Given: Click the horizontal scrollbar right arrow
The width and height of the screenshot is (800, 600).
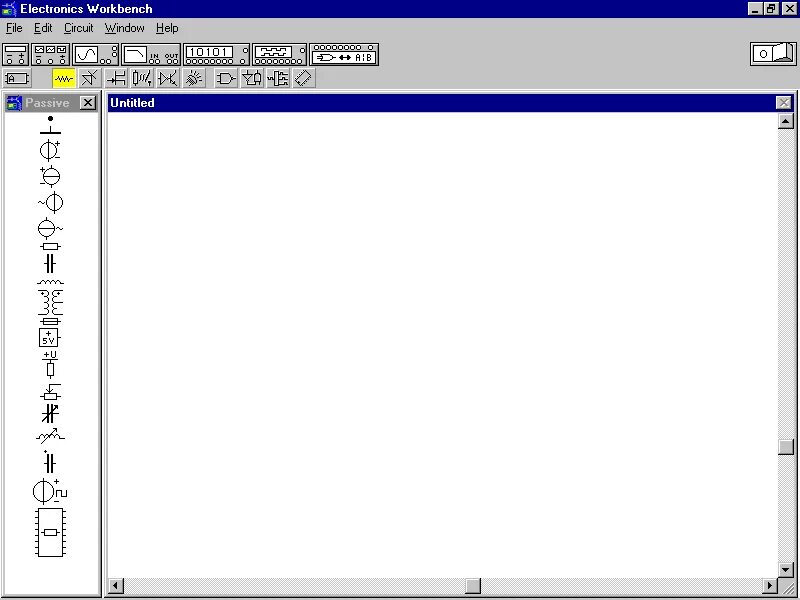Looking at the screenshot, I should (769, 586).
